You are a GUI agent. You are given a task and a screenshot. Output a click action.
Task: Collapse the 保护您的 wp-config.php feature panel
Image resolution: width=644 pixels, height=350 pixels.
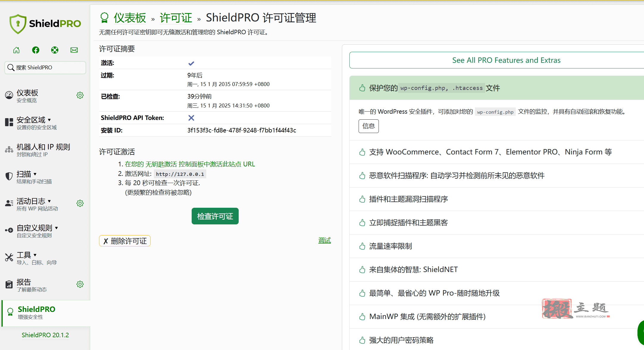pos(497,88)
